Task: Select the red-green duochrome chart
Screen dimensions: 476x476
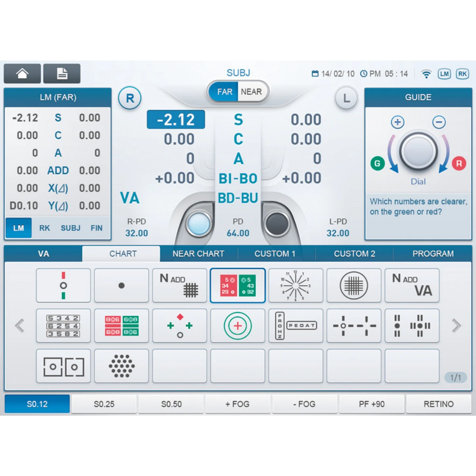Action: tap(238, 286)
